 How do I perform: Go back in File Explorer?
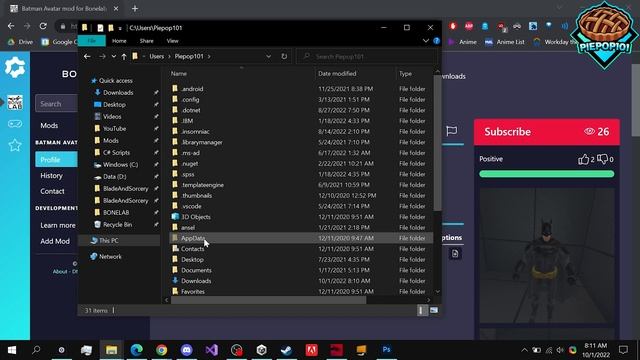click(x=87, y=56)
